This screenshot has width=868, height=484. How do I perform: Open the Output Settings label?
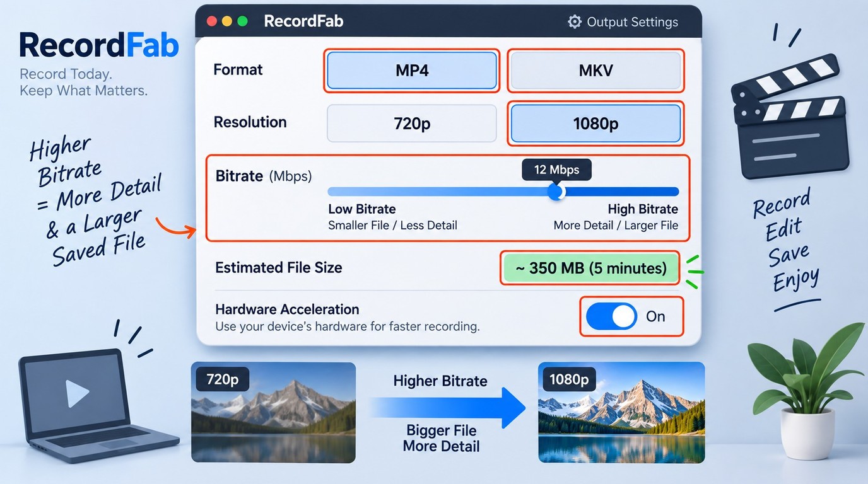point(632,22)
